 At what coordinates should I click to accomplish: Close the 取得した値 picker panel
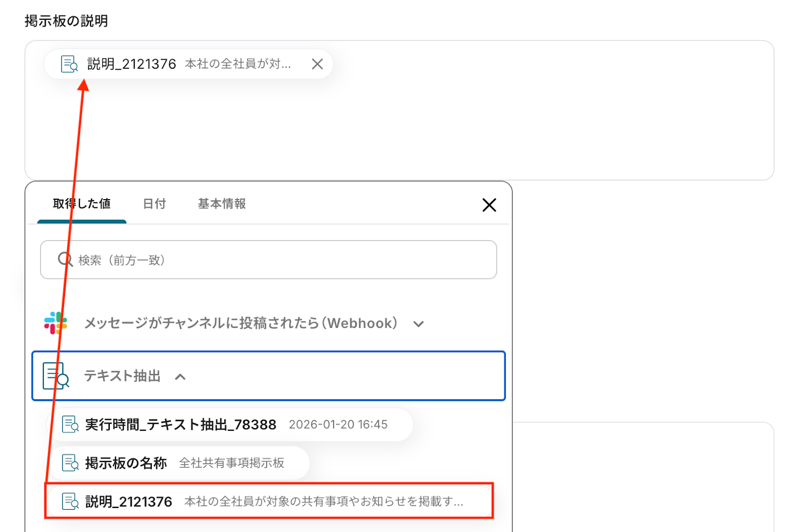[x=489, y=205]
